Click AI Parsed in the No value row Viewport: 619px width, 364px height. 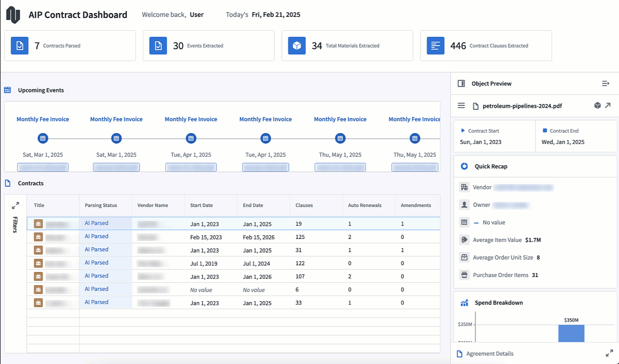96,289
